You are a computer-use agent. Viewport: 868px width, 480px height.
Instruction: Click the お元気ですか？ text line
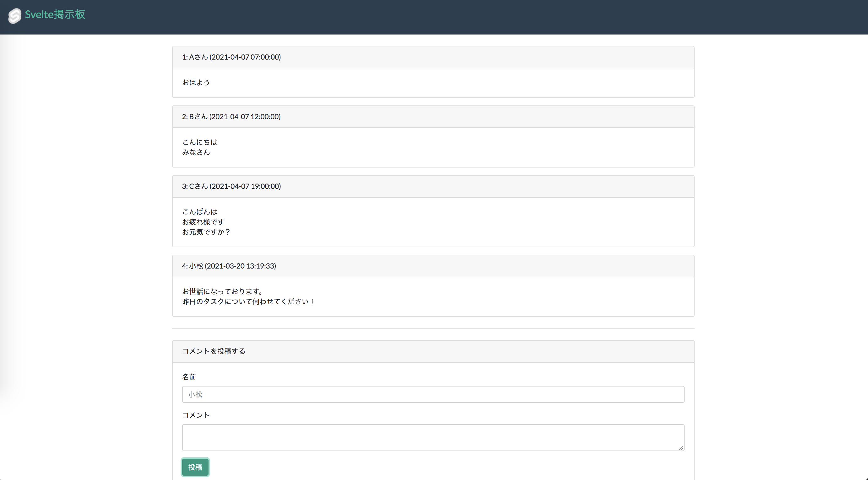[x=206, y=232]
